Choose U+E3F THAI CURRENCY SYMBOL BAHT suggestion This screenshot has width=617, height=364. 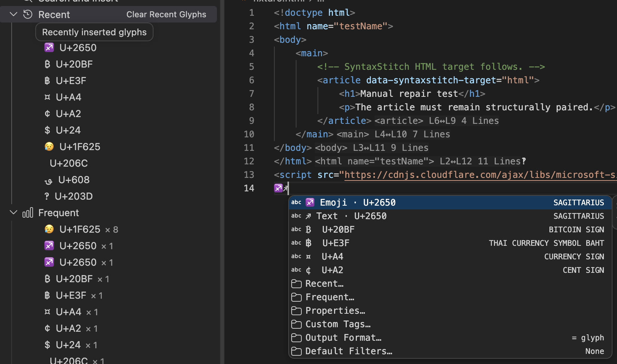pos(450,243)
